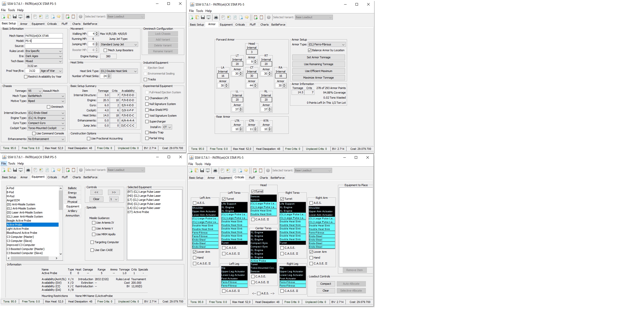
Task: Click New Mech icon in Armor window toolbar
Action: 191,17
